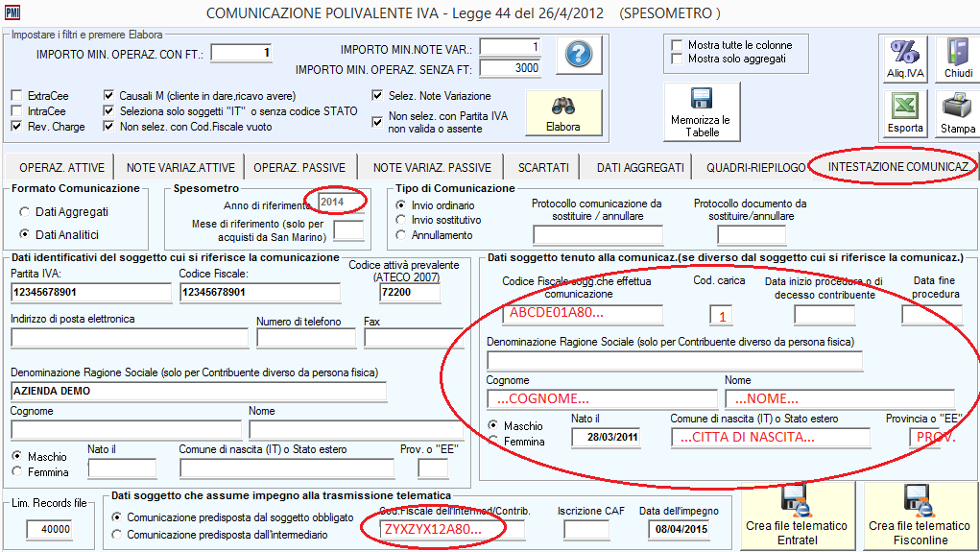The width and height of the screenshot is (980, 552).
Task: Click Iscrizione CAF field
Action: point(586,530)
